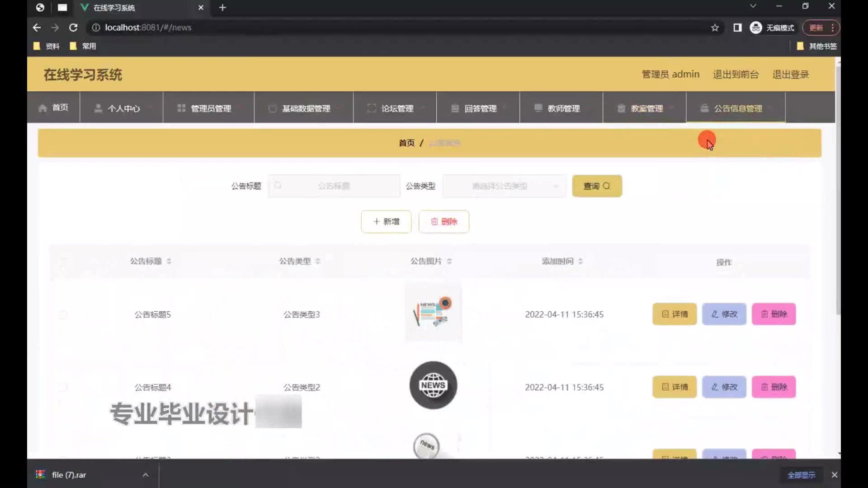Sort the table by 公告类型 column
The height and width of the screenshot is (488, 868).
[x=318, y=261]
